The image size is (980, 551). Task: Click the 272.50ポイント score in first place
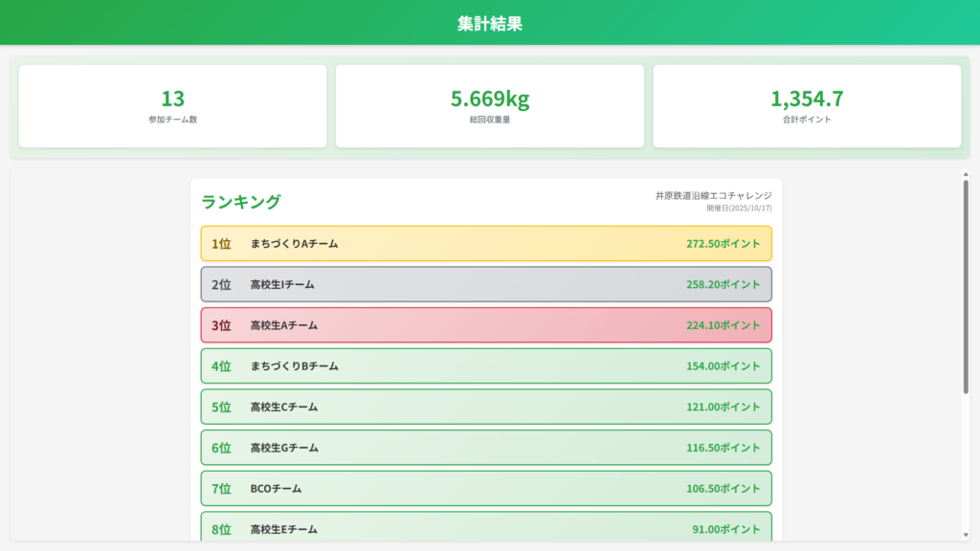pos(723,244)
